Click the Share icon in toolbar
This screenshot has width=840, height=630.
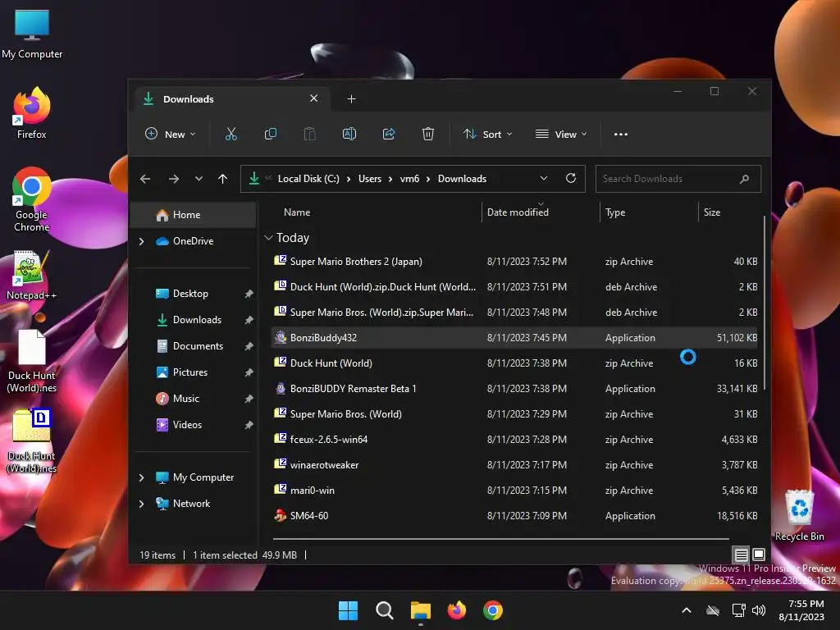(x=389, y=134)
